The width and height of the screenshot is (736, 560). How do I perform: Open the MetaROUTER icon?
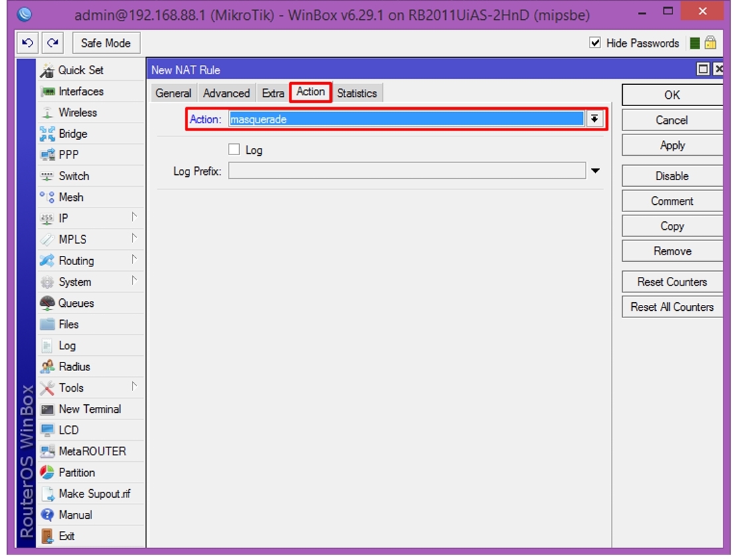coord(48,451)
